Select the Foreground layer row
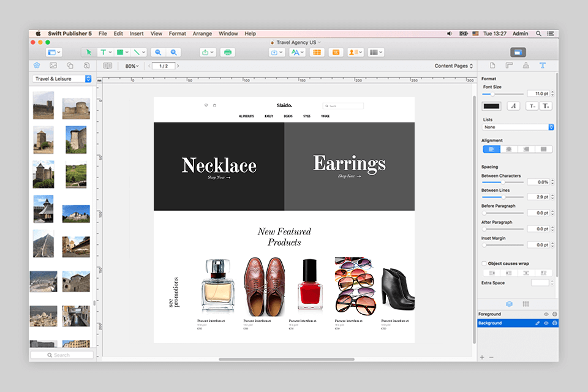This screenshot has height=392, width=588. [518, 314]
